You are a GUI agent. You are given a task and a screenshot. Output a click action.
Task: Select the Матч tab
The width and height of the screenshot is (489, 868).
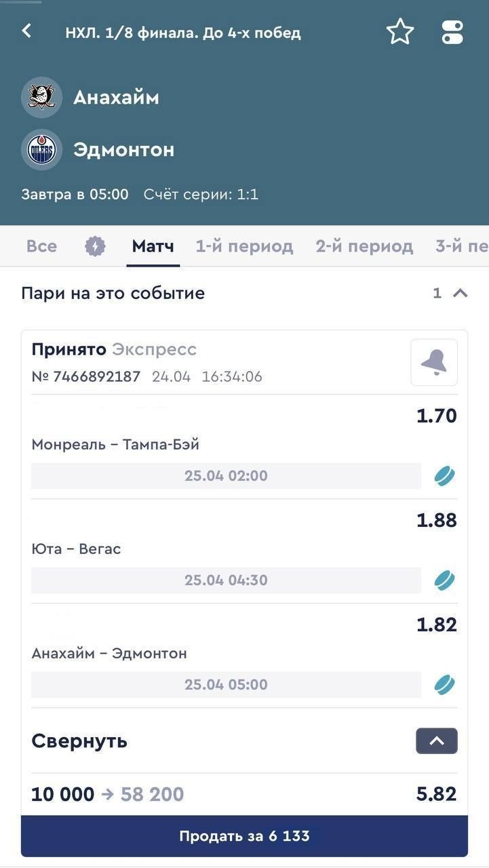coord(153,246)
